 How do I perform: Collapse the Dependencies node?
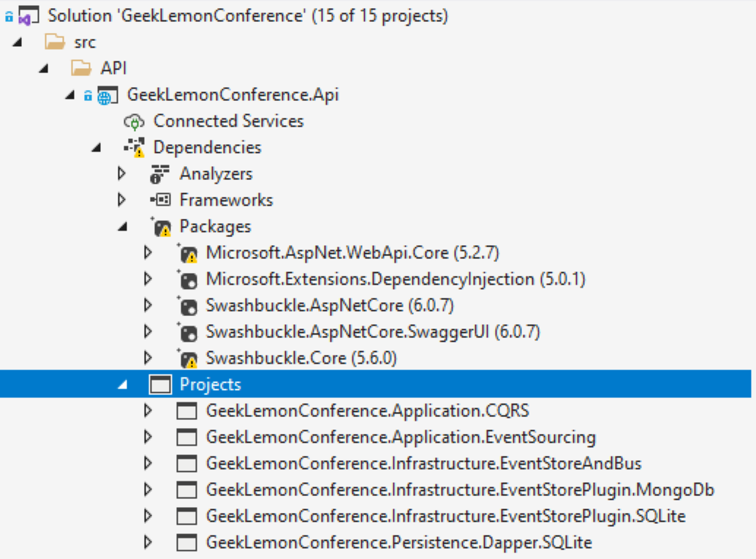click(x=97, y=148)
